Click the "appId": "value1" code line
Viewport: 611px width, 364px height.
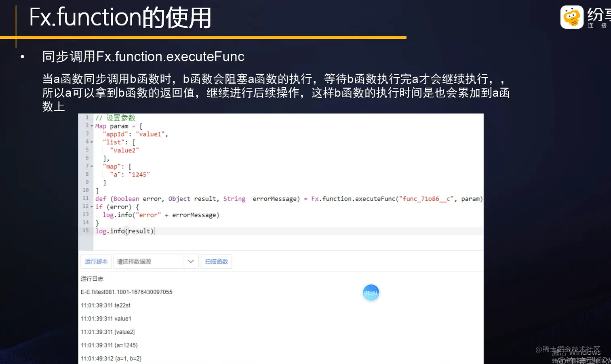(135, 134)
